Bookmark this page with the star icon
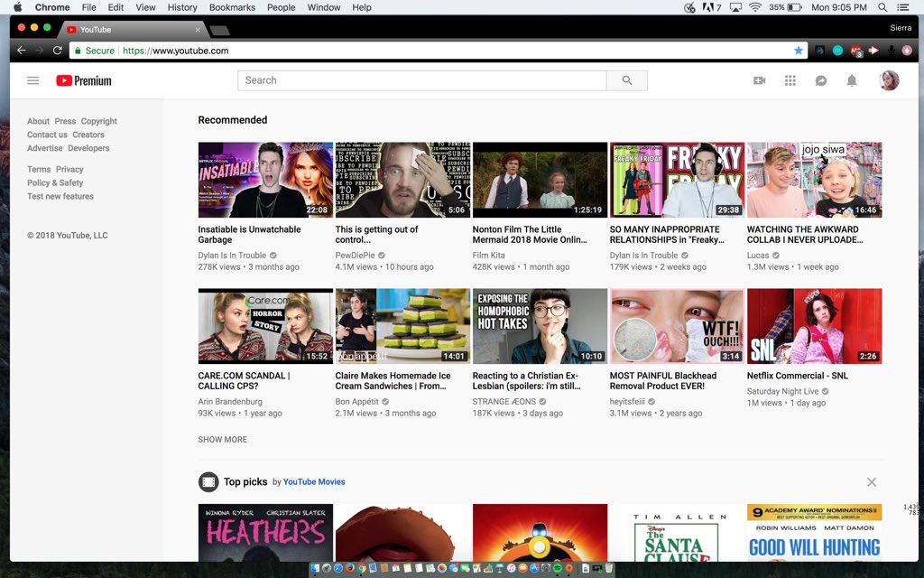Viewport: 924px width, 578px height. pyautogui.click(x=799, y=51)
